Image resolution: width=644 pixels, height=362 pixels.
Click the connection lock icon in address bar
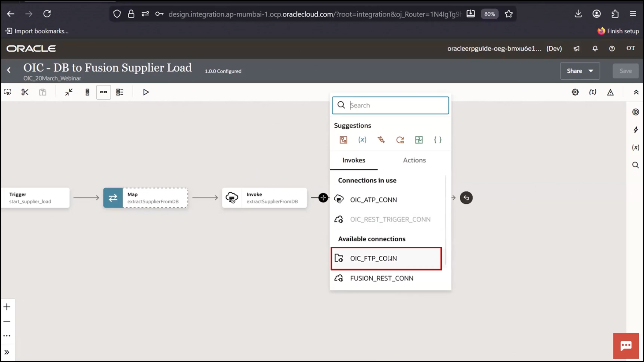coord(131,14)
